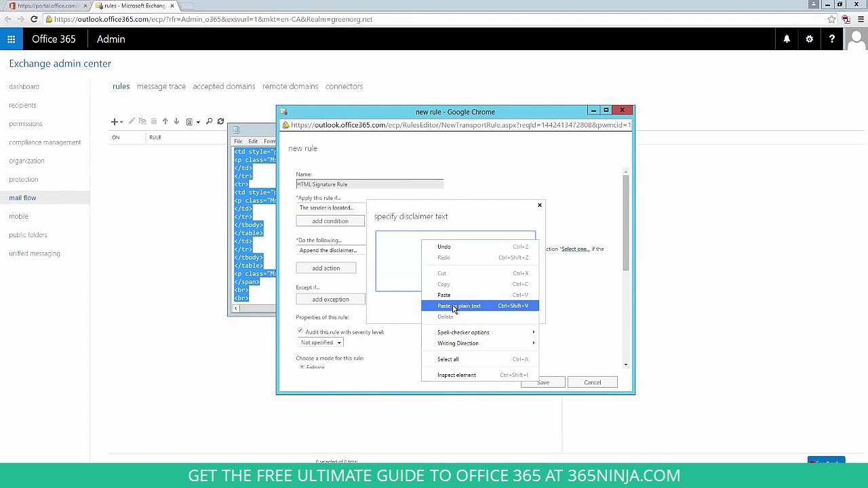
Task: Choose Paste from the context menu
Action: point(479,295)
